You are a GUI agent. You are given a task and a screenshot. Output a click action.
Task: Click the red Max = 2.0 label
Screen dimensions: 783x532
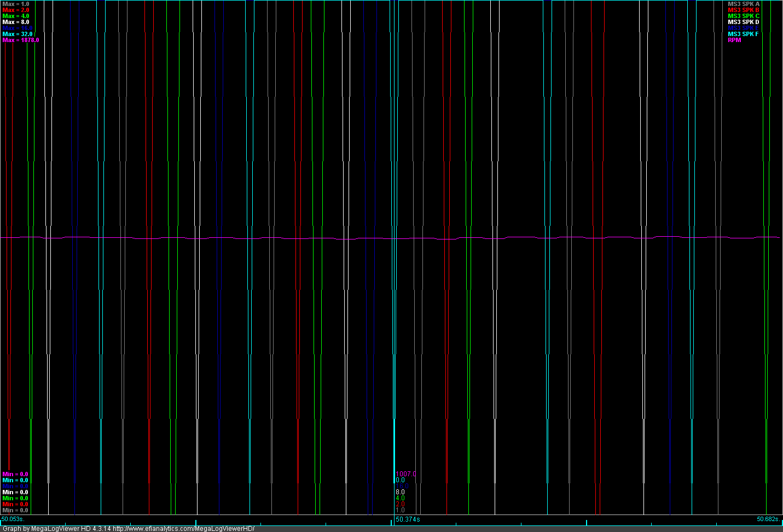(16, 10)
